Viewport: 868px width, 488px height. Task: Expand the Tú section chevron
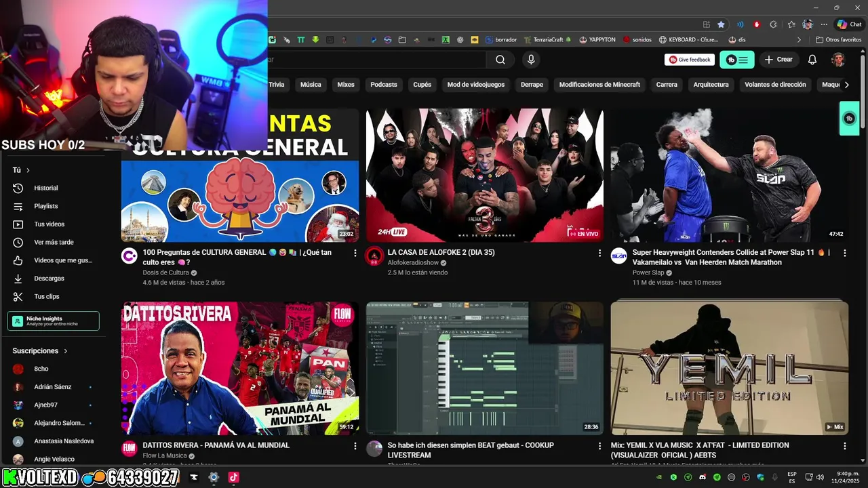28,170
